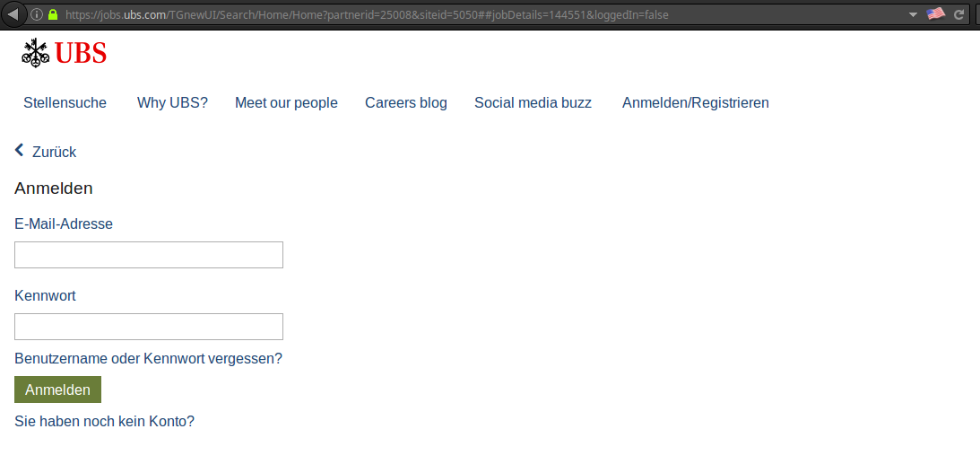Open Social media buzz page

click(533, 102)
